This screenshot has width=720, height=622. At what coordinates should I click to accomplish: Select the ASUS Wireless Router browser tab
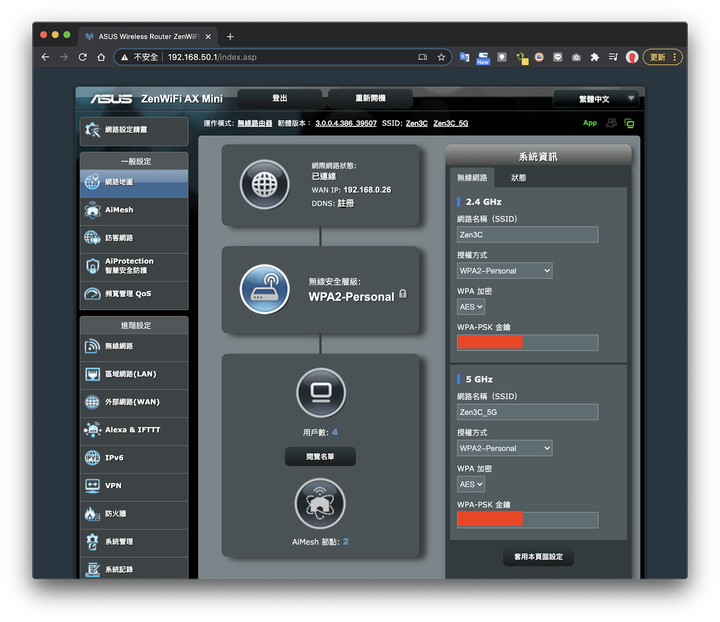click(x=147, y=37)
